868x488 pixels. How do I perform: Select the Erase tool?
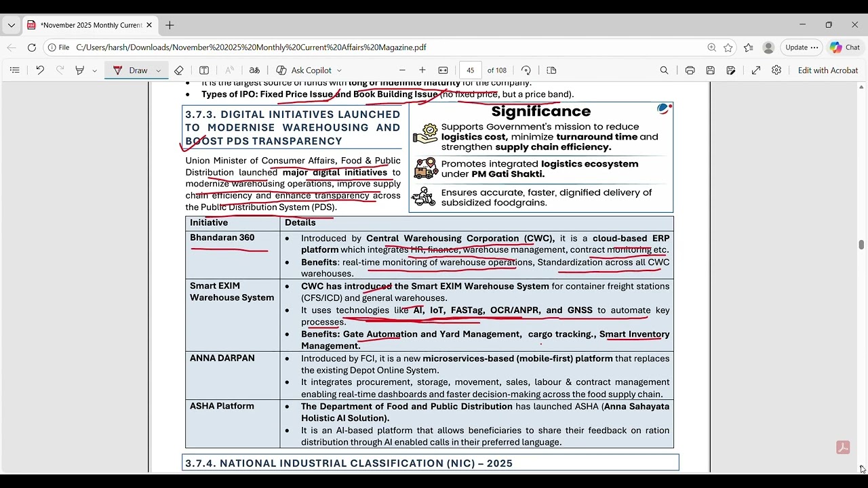coord(179,70)
